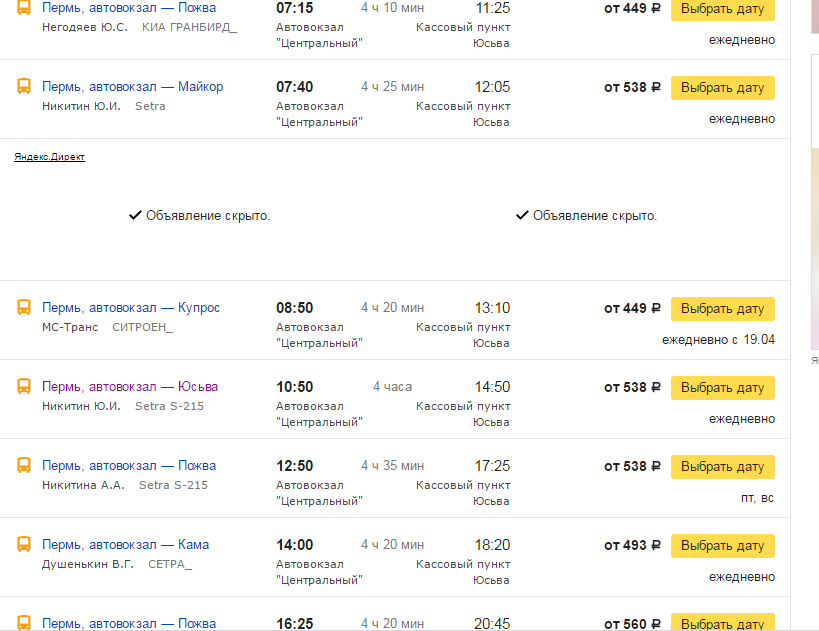The image size is (819, 631).
Task: Click the left Объявление скрыто notice
Action: click(x=200, y=215)
